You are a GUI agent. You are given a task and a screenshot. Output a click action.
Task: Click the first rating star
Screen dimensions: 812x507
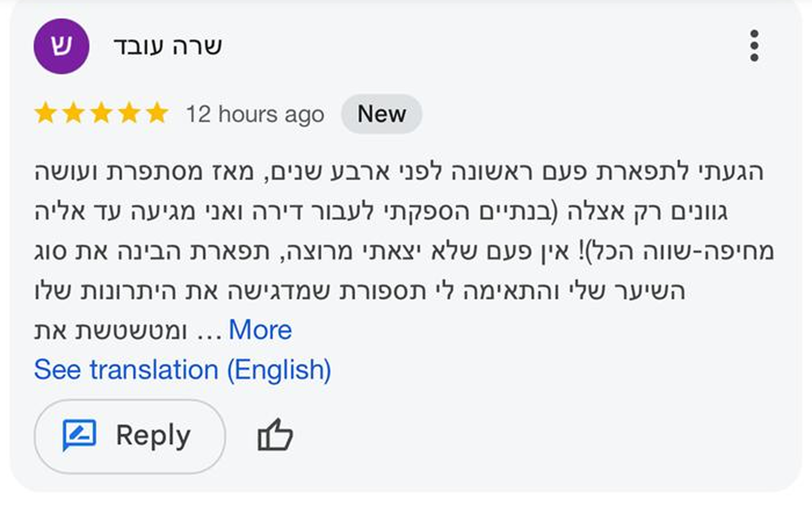pyautogui.click(x=46, y=114)
